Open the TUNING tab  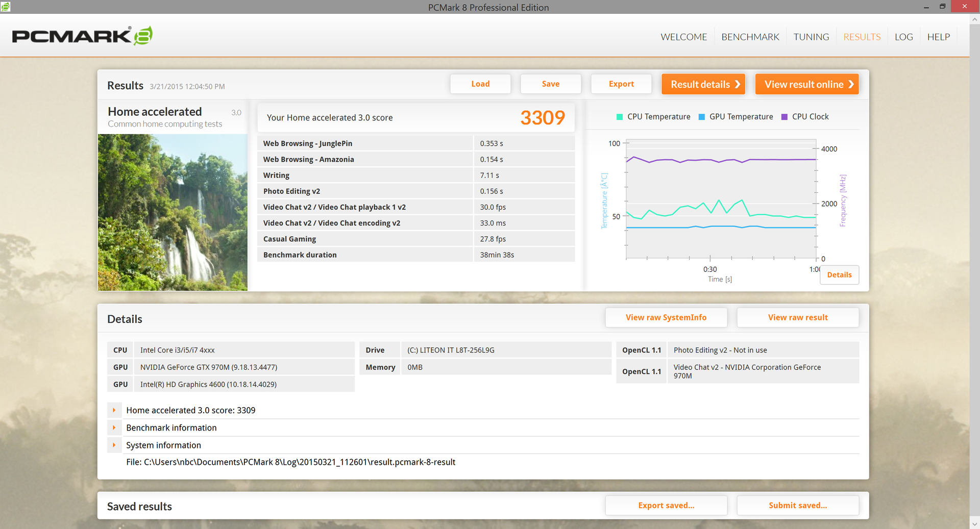[811, 37]
